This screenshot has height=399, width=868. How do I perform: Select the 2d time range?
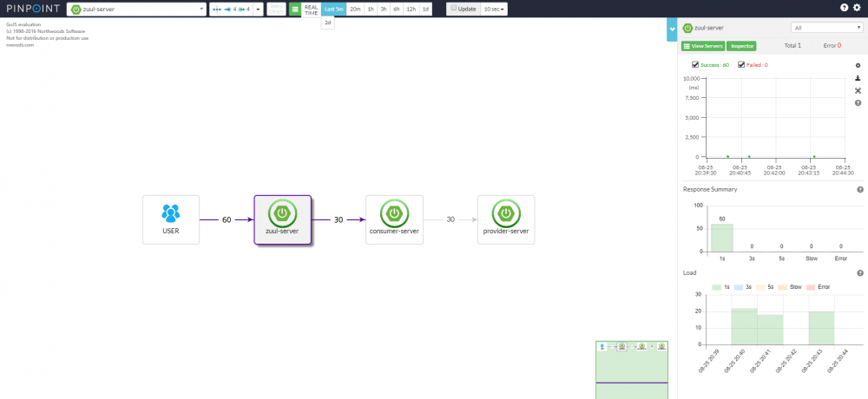pyautogui.click(x=328, y=23)
